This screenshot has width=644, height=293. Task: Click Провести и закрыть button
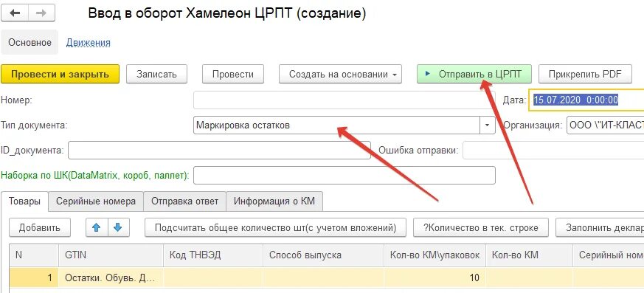click(60, 74)
